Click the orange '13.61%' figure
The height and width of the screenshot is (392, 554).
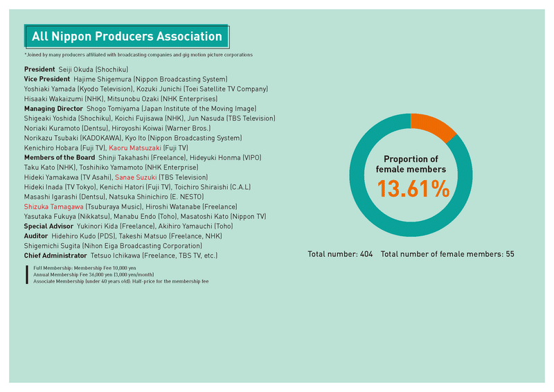[x=413, y=189]
